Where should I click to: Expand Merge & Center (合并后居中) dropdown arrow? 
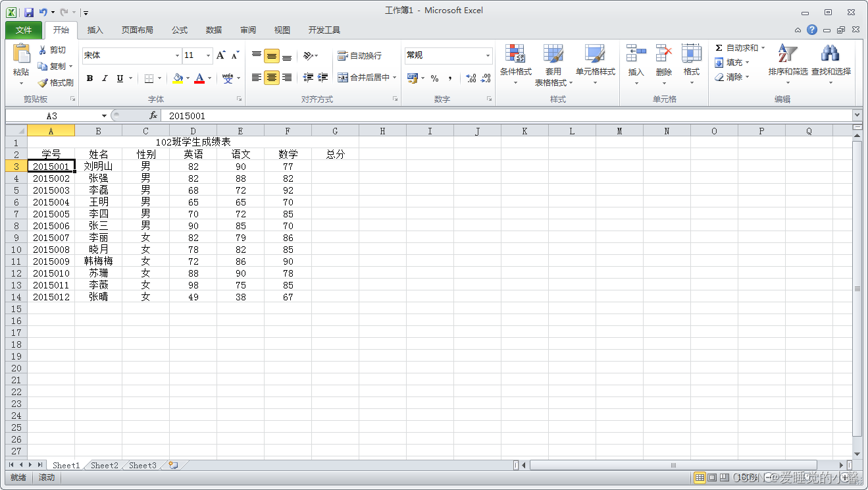pyautogui.click(x=395, y=78)
